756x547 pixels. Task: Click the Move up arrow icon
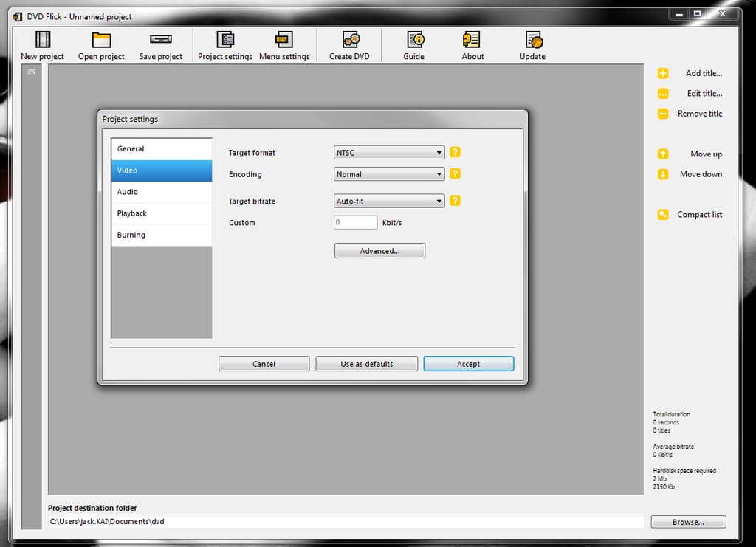(x=663, y=154)
